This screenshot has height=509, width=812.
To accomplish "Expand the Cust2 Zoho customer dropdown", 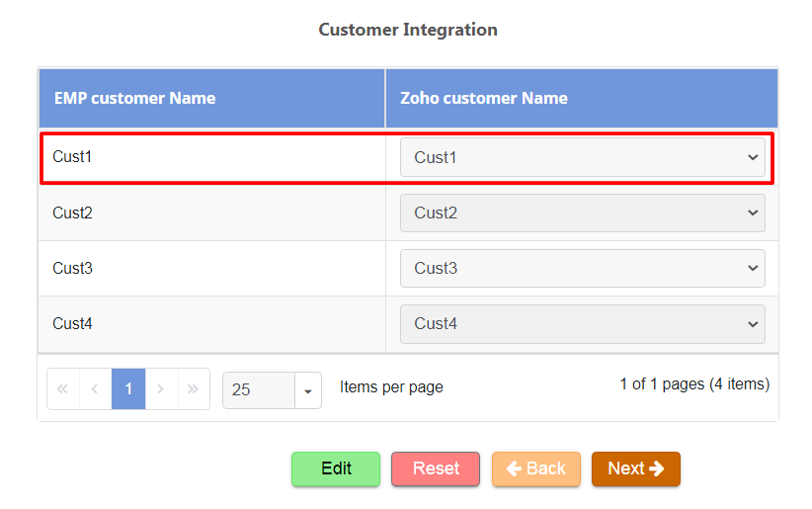I will click(582, 212).
